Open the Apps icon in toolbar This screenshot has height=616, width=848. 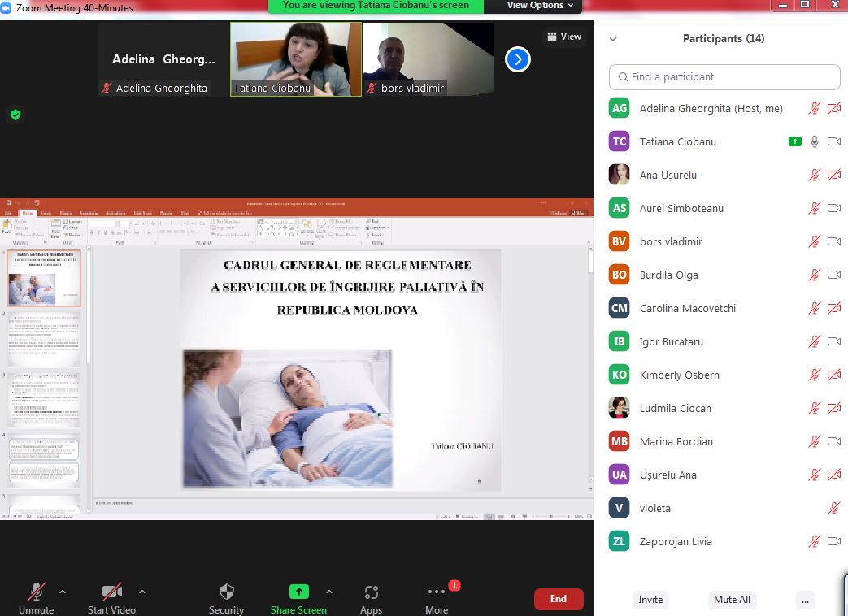tap(372, 592)
